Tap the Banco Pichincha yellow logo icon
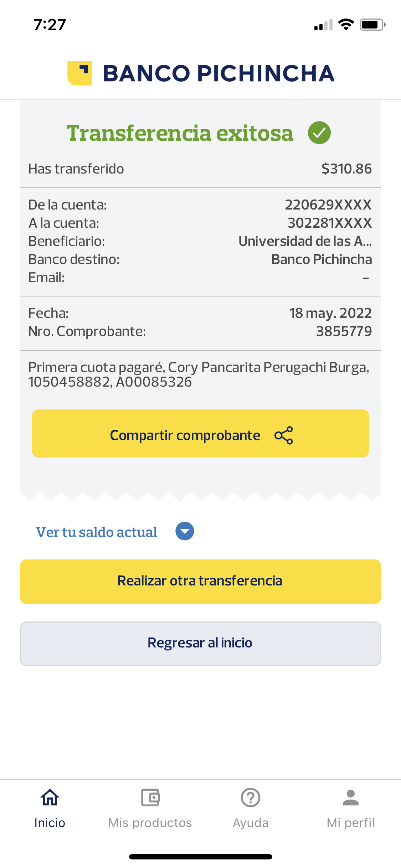 click(x=79, y=73)
